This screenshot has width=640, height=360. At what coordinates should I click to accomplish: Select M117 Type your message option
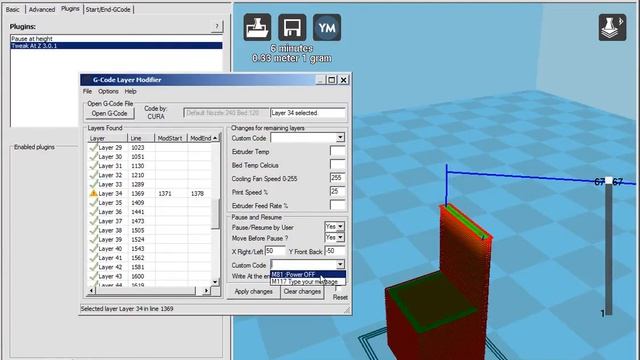[x=308, y=281]
